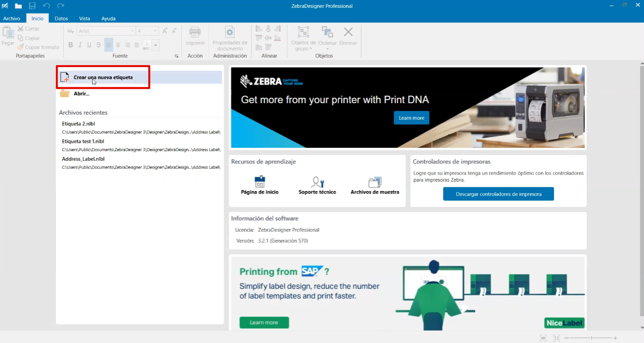The width and height of the screenshot is (644, 343).
Task: Click the ZebraDesigner logo icon at top left
Action: [5, 6]
